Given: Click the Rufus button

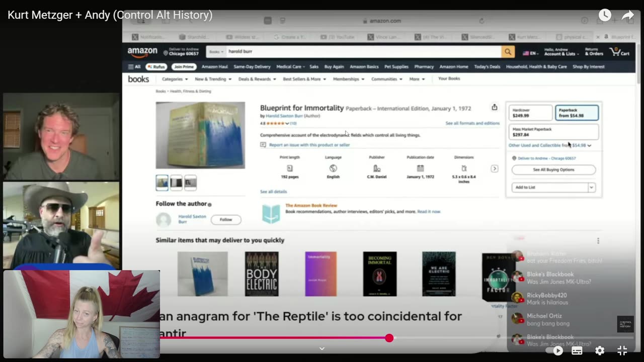Looking at the screenshot, I should tap(156, 66).
